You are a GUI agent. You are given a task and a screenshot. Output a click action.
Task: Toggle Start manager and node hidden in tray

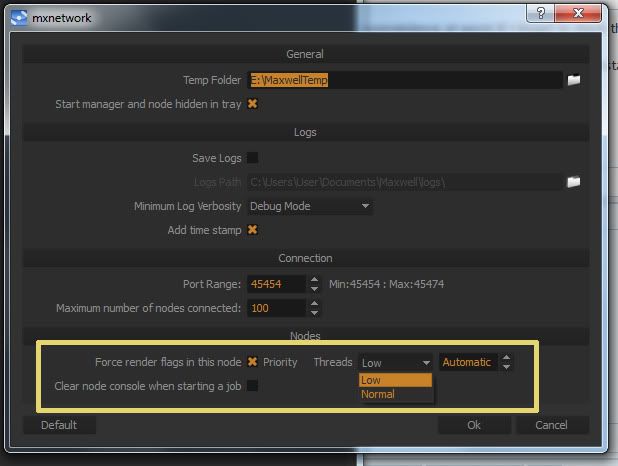point(252,104)
